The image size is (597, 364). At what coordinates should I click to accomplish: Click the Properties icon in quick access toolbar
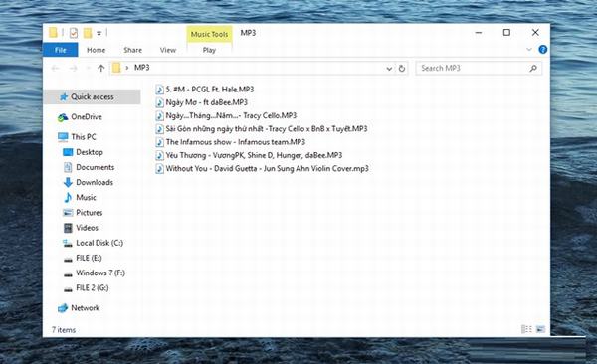point(74,33)
